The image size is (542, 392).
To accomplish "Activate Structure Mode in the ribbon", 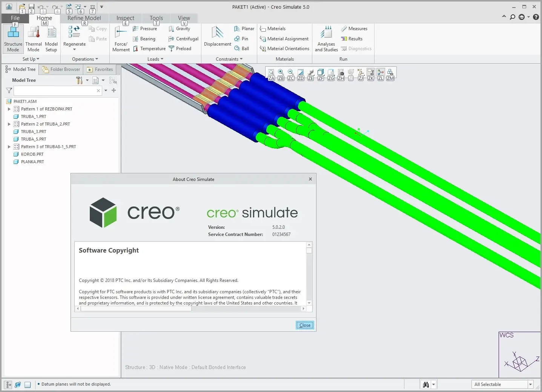I will pyautogui.click(x=13, y=39).
